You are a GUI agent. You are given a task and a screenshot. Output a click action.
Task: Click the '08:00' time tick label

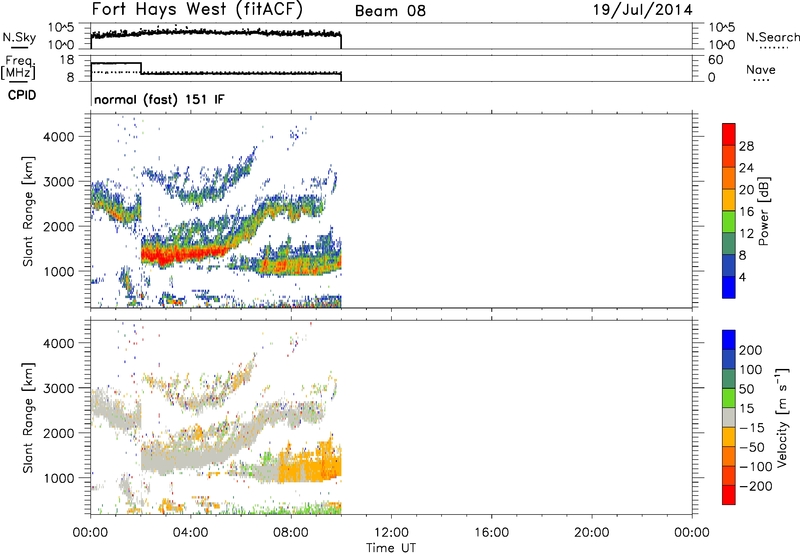pyautogui.click(x=291, y=533)
